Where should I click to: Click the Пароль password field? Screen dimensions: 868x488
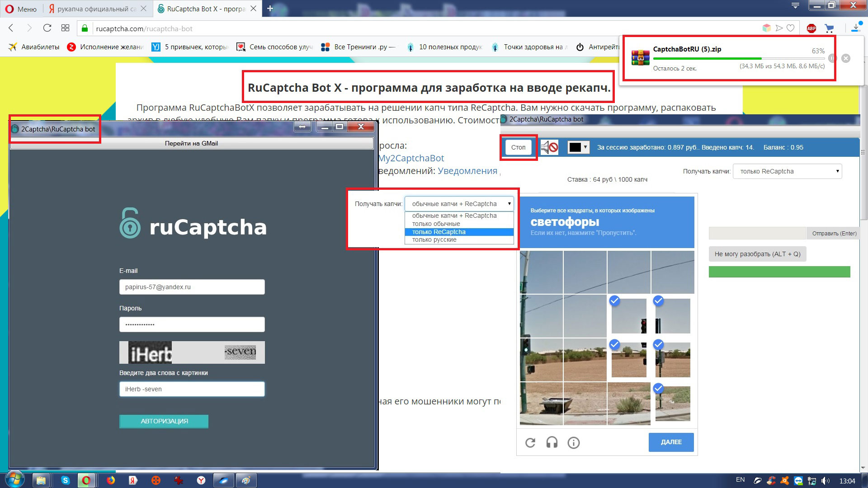pos(192,324)
